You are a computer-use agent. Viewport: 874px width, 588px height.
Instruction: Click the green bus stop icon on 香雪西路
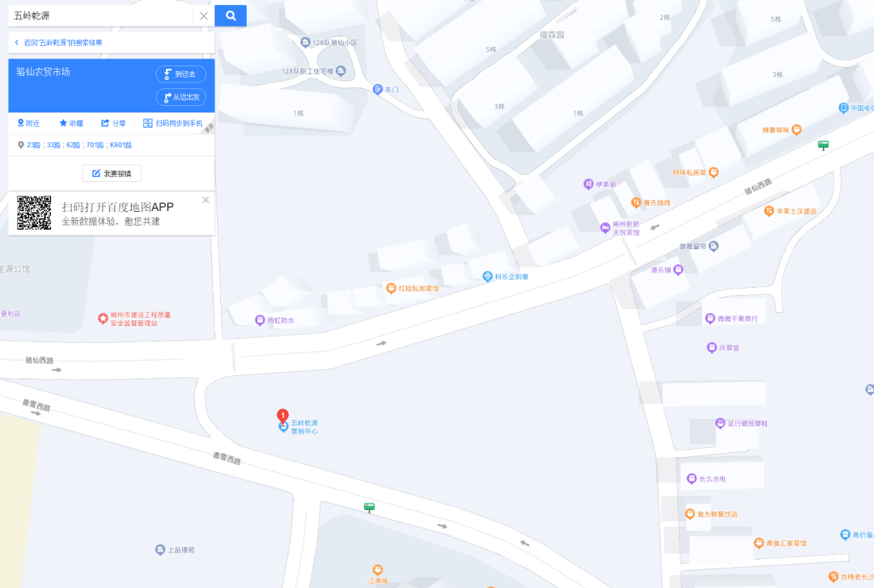coord(369,507)
